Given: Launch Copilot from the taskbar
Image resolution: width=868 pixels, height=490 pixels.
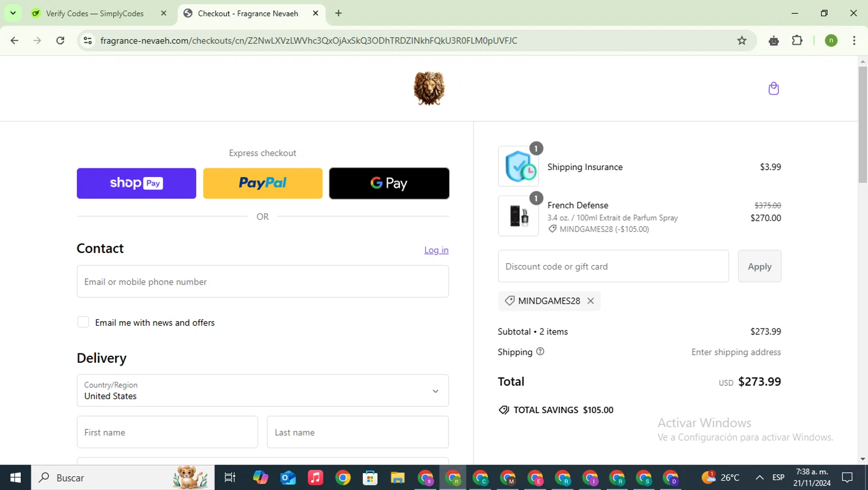Looking at the screenshot, I should 260,478.
